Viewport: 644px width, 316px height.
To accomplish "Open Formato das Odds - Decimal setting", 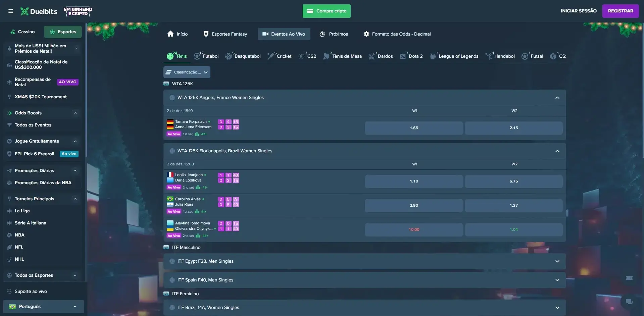I will click(x=397, y=34).
